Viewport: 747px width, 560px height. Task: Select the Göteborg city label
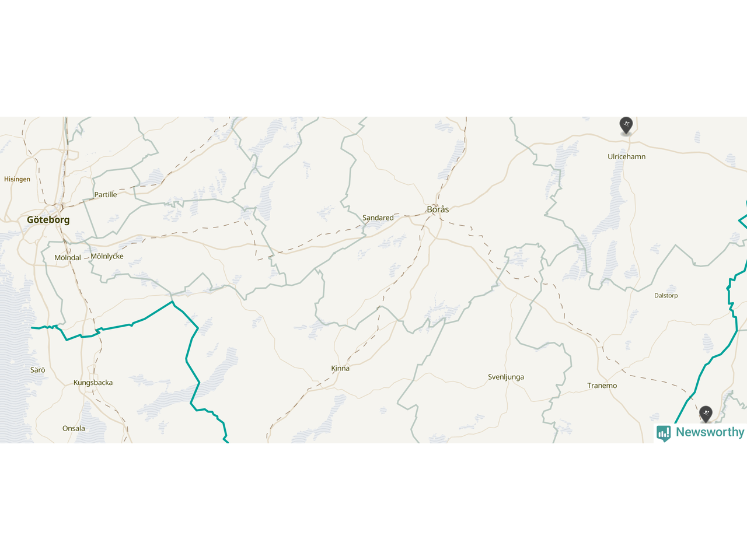tap(48, 220)
